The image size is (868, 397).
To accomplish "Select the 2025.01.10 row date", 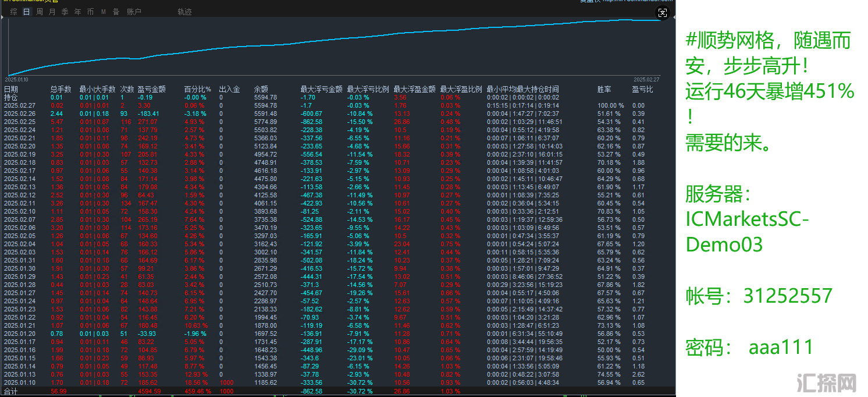I will [20, 382].
